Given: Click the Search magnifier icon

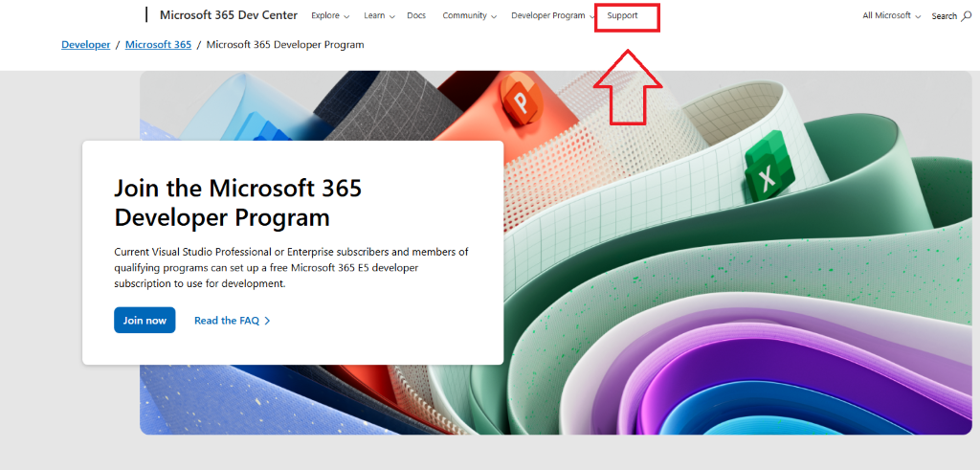Looking at the screenshot, I should 967,16.
